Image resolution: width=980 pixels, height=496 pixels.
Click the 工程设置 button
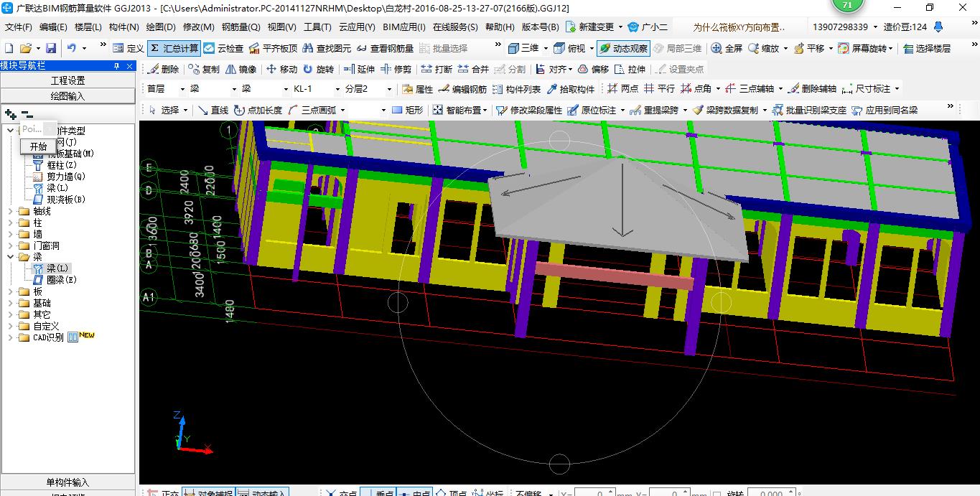[67, 80]
